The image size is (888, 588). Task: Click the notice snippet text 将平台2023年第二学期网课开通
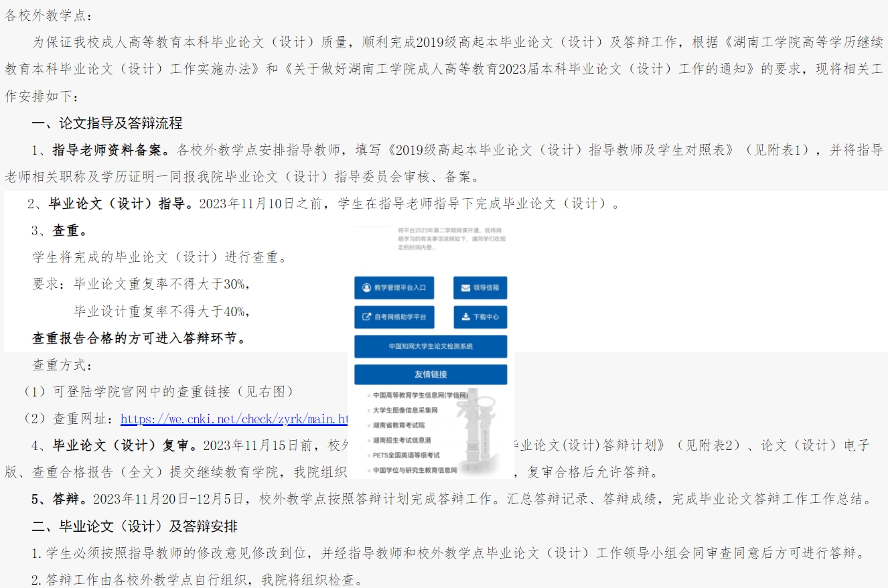[x=452, y=238]
